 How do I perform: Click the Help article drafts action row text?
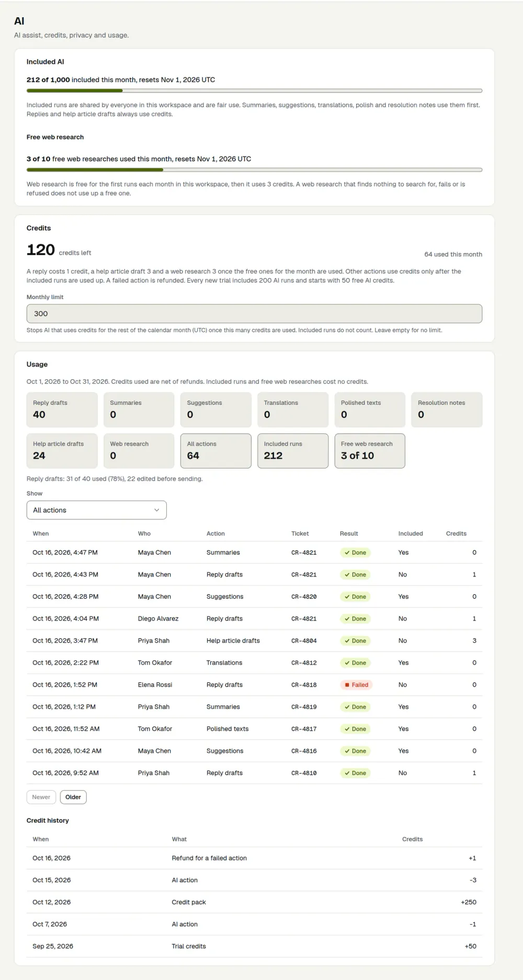click(x=233, y=641)
